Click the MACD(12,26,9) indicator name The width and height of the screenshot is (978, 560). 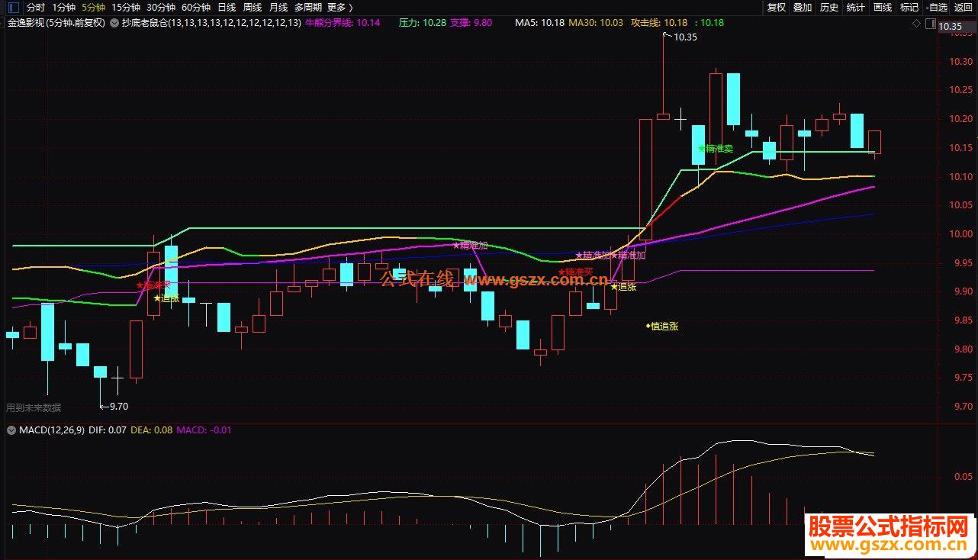(x=52, y=430)
